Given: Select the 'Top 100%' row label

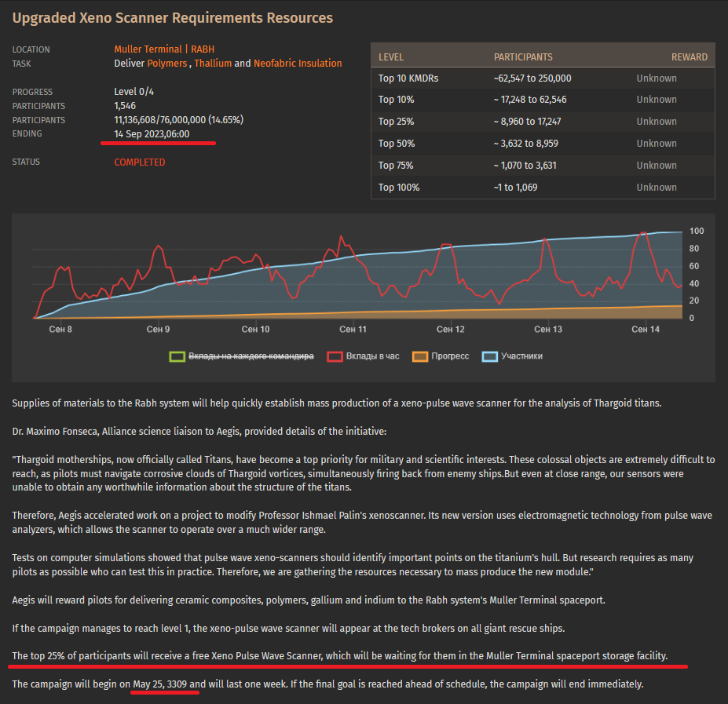Looking at the screenshot, I should 399,188.
